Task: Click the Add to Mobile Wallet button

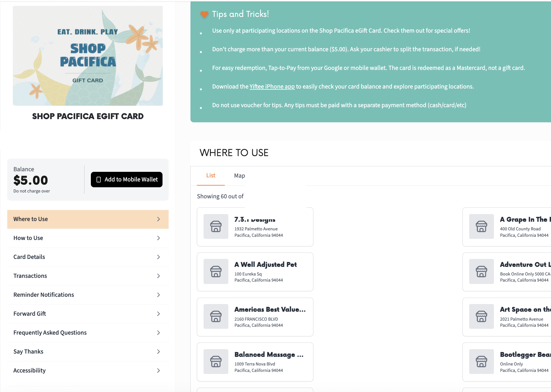Action: 126,179
